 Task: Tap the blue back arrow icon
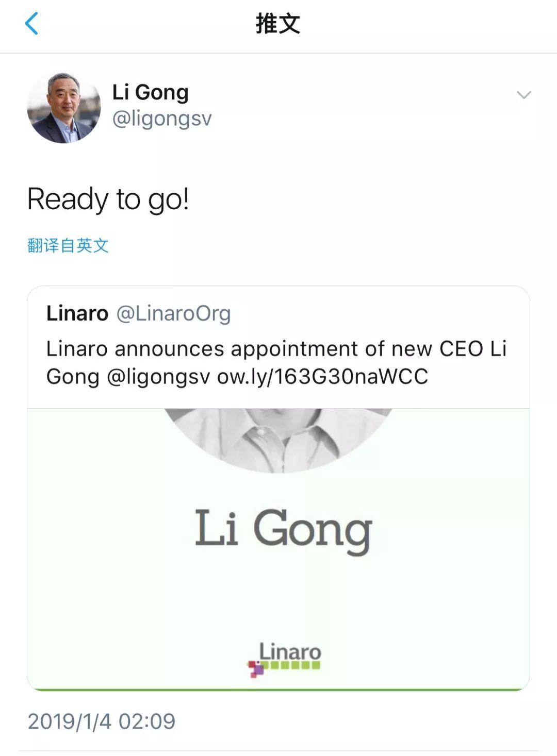tap(31, 24)
